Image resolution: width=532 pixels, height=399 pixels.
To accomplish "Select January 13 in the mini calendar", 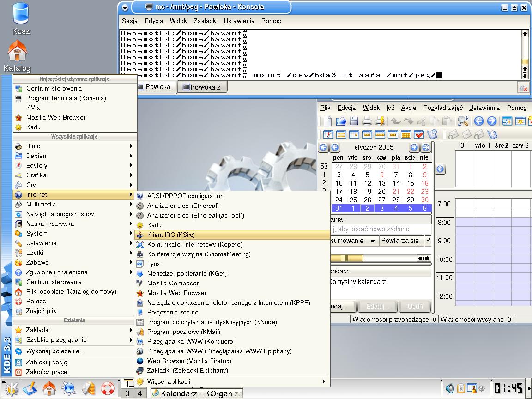I will point(382,183).
